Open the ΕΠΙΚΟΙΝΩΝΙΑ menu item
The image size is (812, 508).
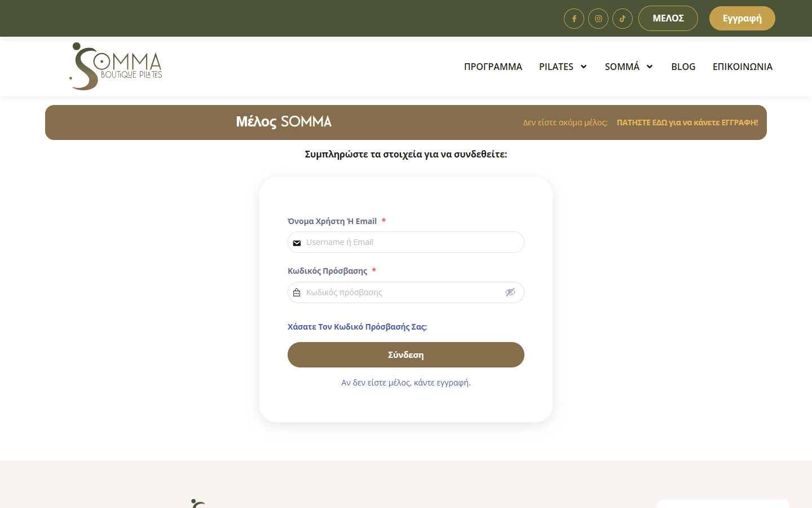coord(743,67)
